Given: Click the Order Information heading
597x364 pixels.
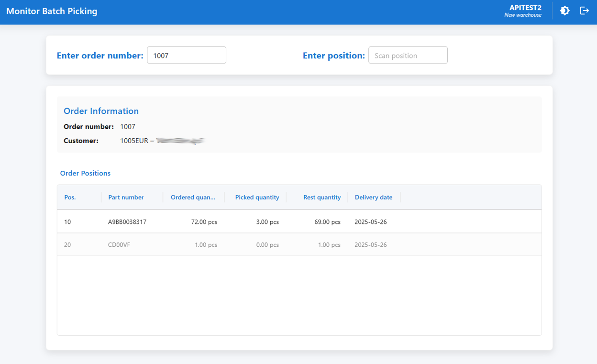Looking at the screenshot, I should pos(101,111).
